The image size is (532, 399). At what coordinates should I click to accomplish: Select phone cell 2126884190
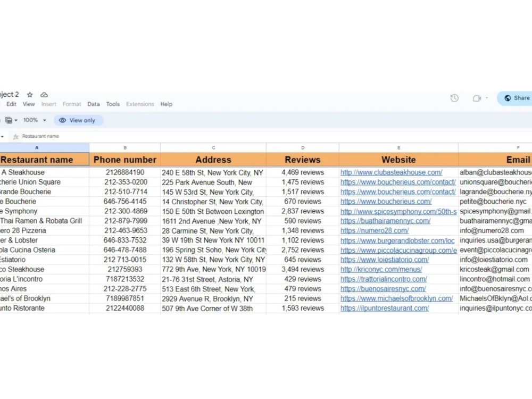pos(125,172)
